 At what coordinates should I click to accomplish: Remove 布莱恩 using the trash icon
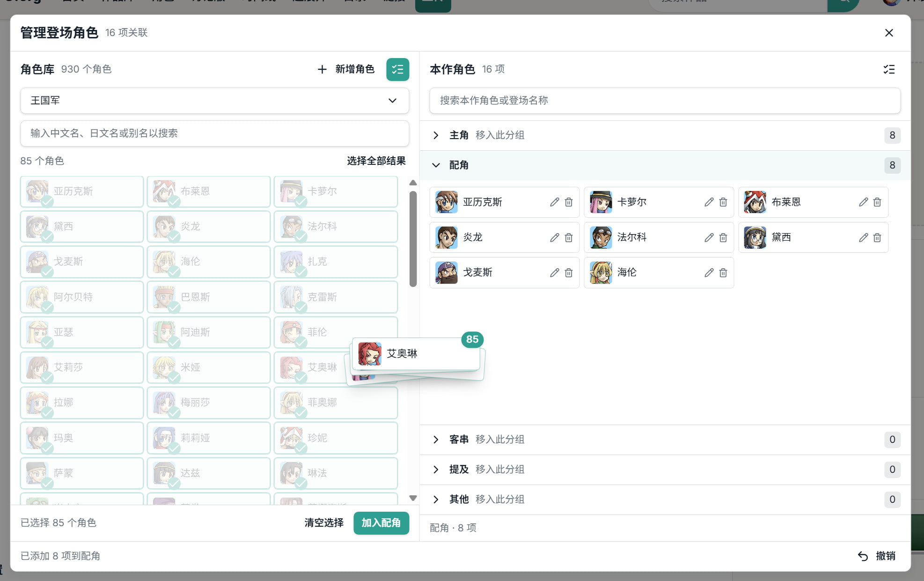pyautogui.click(x=877, y=202)
